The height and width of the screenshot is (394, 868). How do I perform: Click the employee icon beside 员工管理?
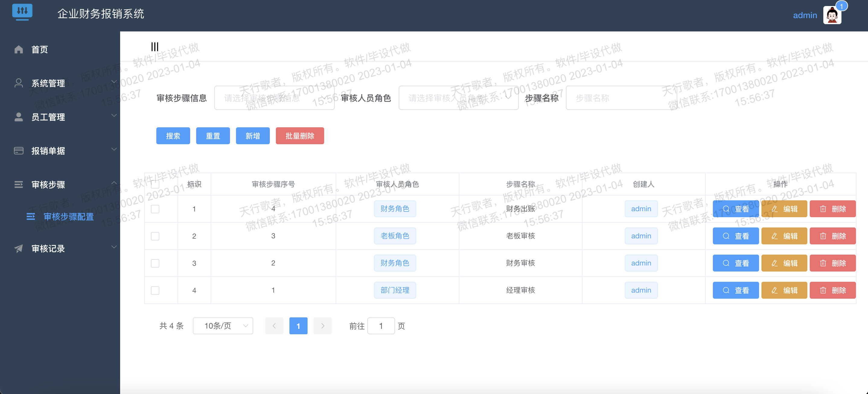point(18,117)
